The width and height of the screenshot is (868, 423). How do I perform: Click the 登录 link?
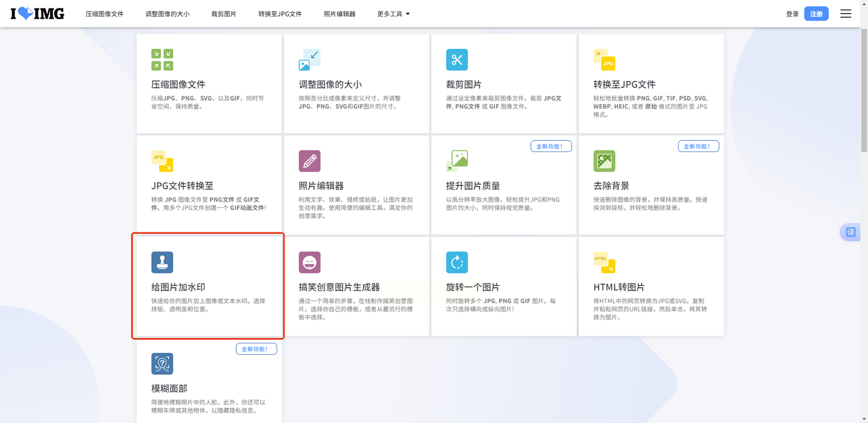tap(792, 14)
